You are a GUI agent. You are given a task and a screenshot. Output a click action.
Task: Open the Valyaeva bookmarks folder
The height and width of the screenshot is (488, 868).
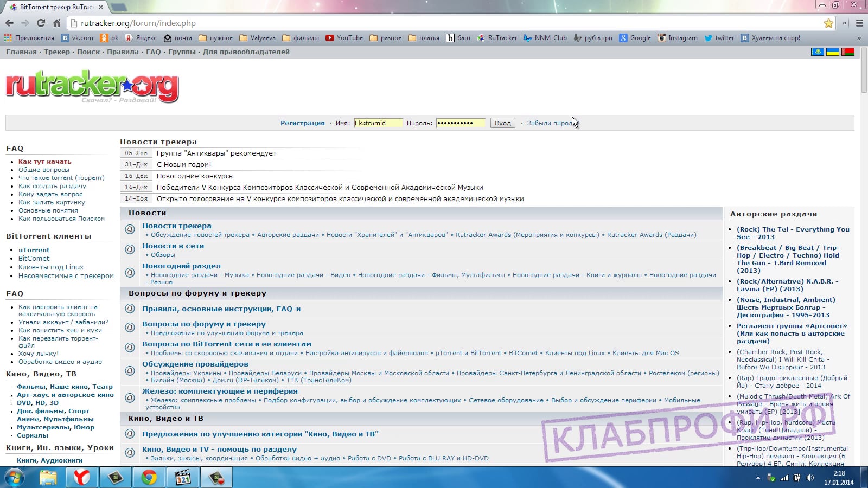pyautogui.click(x=258, y=38)
